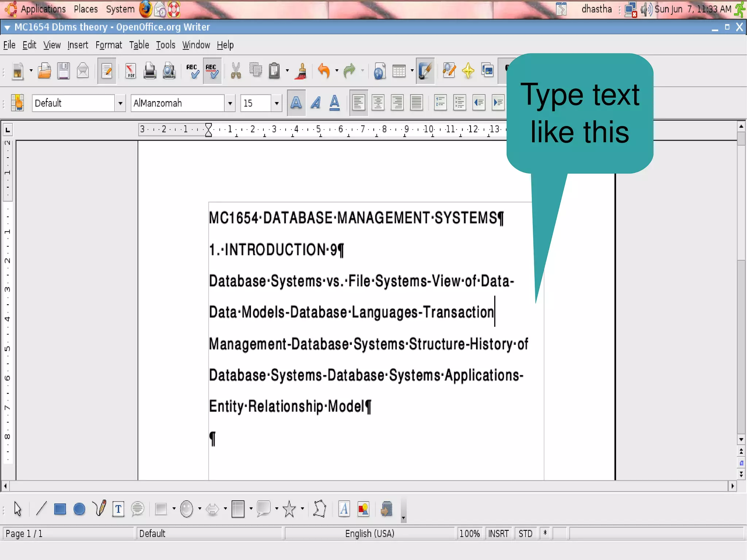This screenshot has height=560, width=747.
Task: Expand the Table grid dropdown arrow
Action: [412, 71]
